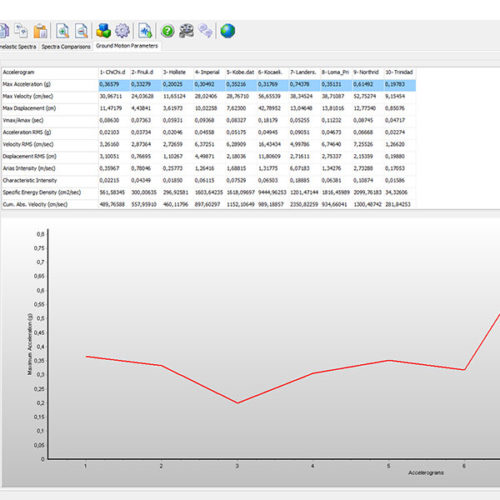Open settings with the gear icon
This screenshot has height=500, width=500.
pos(122,31)
